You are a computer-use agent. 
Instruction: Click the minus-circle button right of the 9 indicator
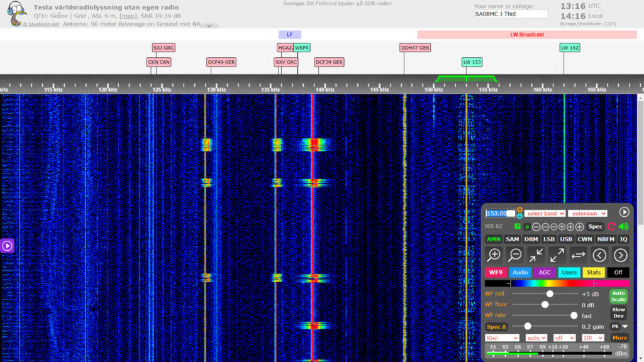tap(536, 226)
